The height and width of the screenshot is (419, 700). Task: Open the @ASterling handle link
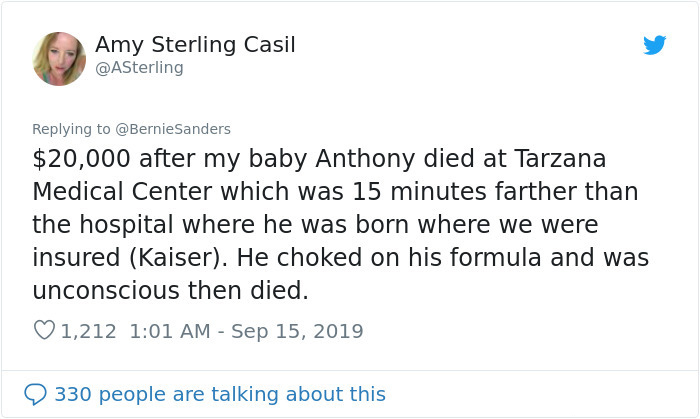pos(139,68)
